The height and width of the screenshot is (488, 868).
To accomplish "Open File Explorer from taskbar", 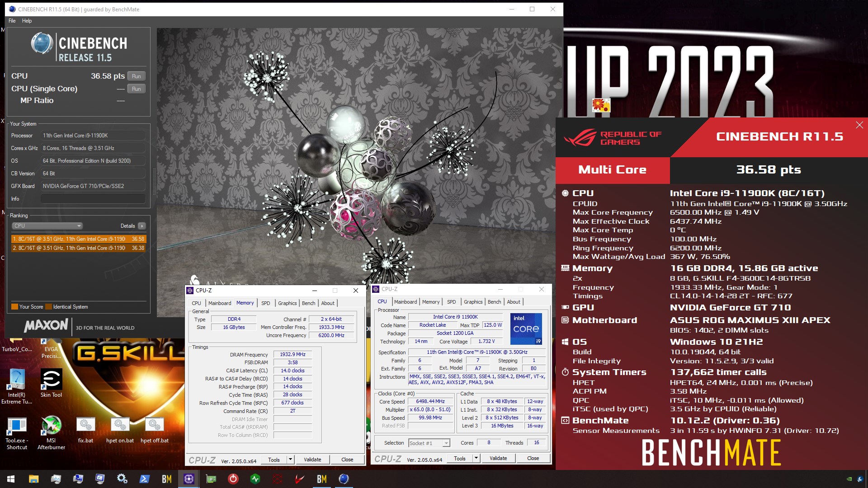I will [33, 479].
